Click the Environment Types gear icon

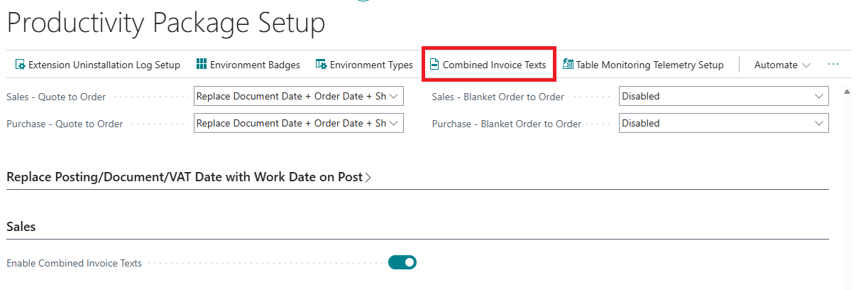(321, 65)
